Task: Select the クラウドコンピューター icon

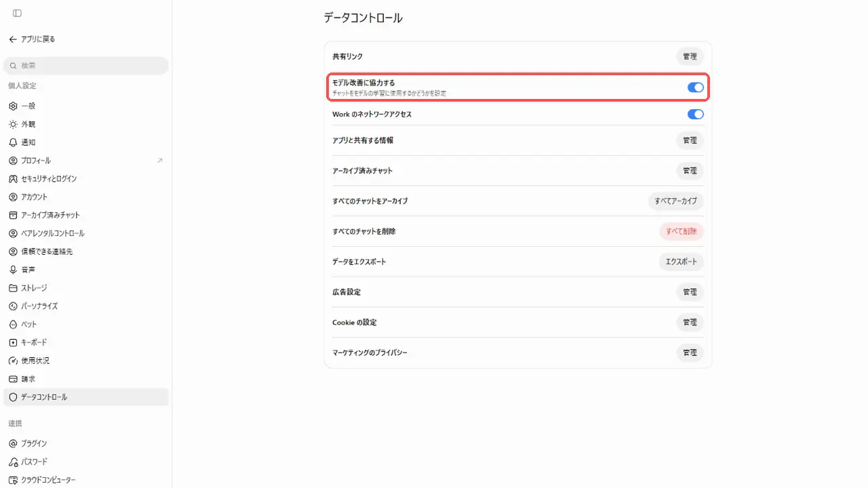Action: (x=13, y=481)
